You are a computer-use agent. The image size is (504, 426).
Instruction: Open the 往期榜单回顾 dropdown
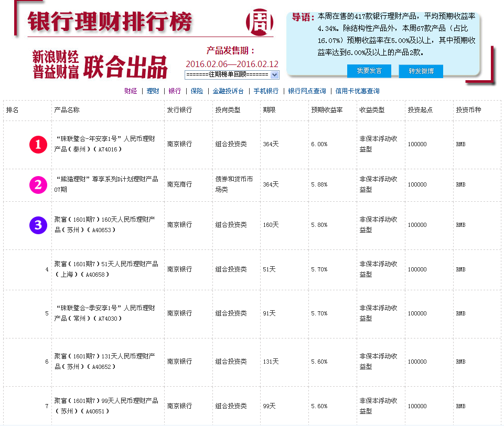[232, 75]
